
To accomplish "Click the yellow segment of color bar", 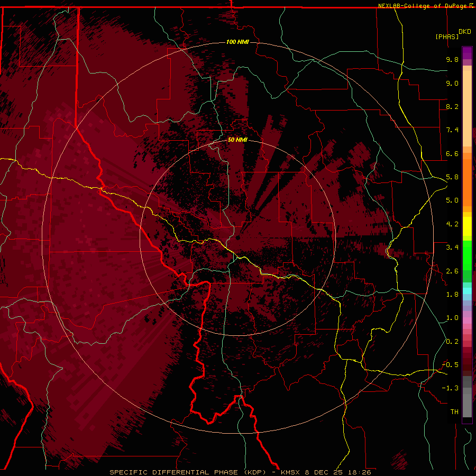I will pos(467,226).
